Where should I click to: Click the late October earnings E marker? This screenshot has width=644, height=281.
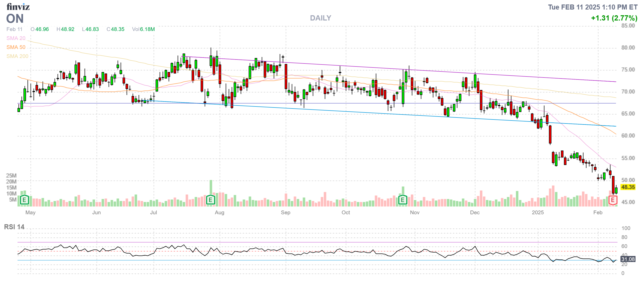(x=403, y=200)
